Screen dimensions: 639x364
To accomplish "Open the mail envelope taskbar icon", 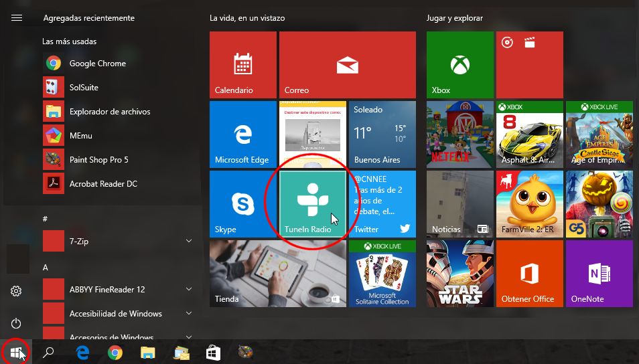I will pyautogui.click(x=182, y=353).
